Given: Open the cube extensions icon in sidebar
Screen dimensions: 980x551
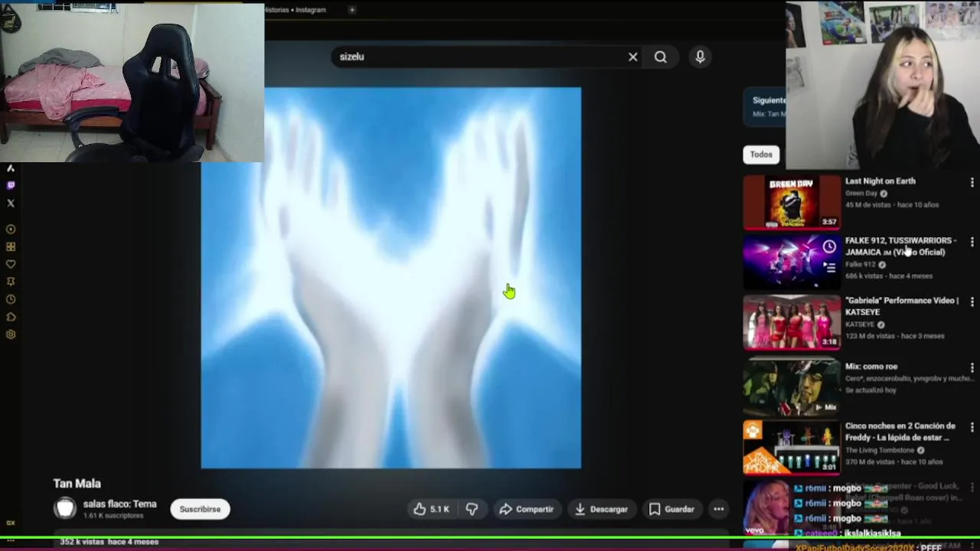Looking at the screenshot, I should [11, 317].
